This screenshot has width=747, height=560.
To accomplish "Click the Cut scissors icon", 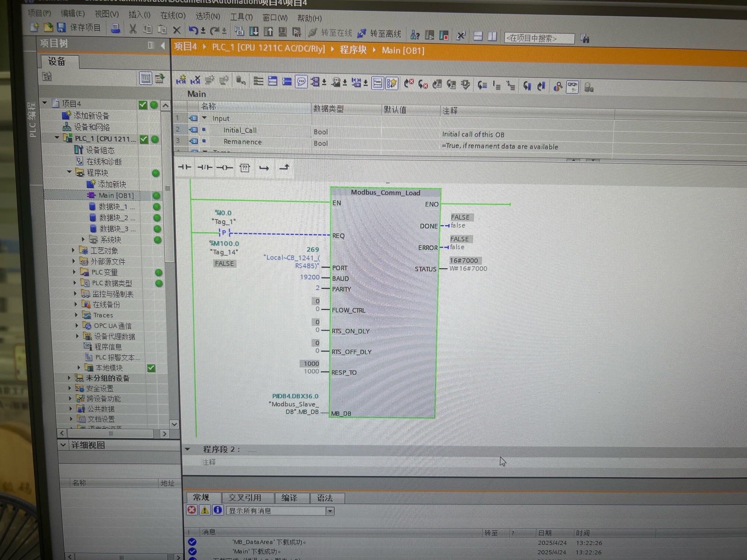I will coord(133,29).
